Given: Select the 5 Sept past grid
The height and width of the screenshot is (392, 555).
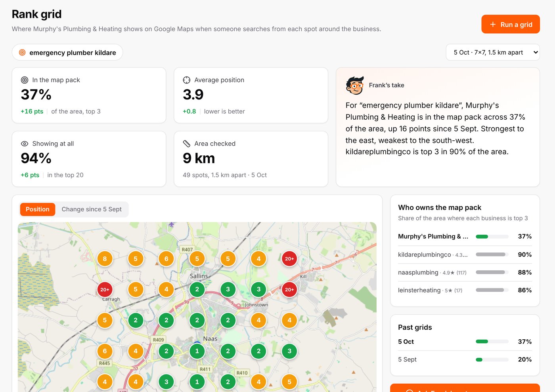Looking at the screenshot, I should tap(465, 359).
